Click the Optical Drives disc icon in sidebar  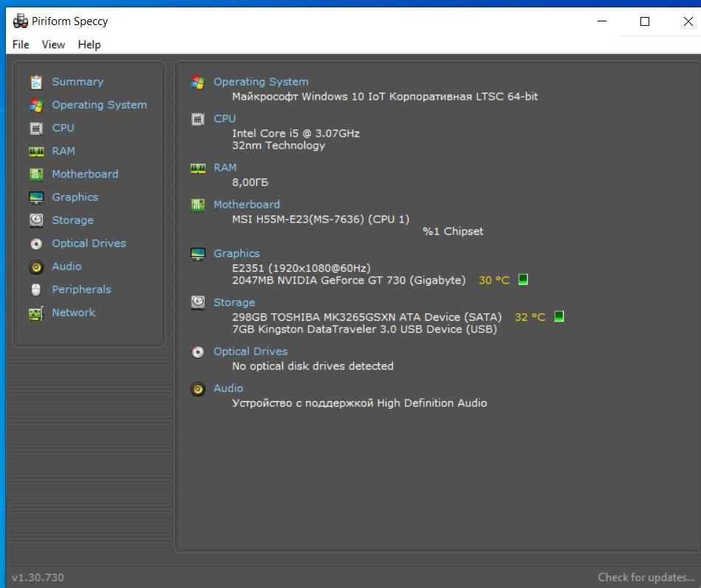coord(36,244)
